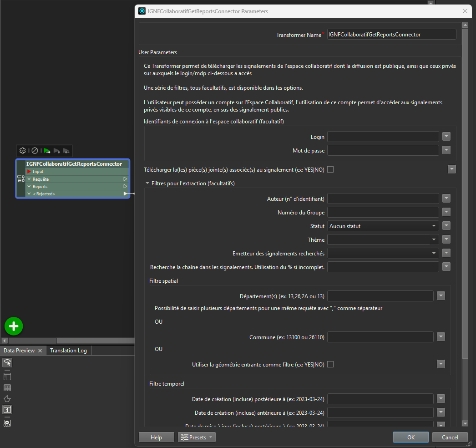476x448 pixels.
Task: Check 'Utiliser la géométrie entrante comme filtre' checkbox
Action: click(x=330, y=364)
